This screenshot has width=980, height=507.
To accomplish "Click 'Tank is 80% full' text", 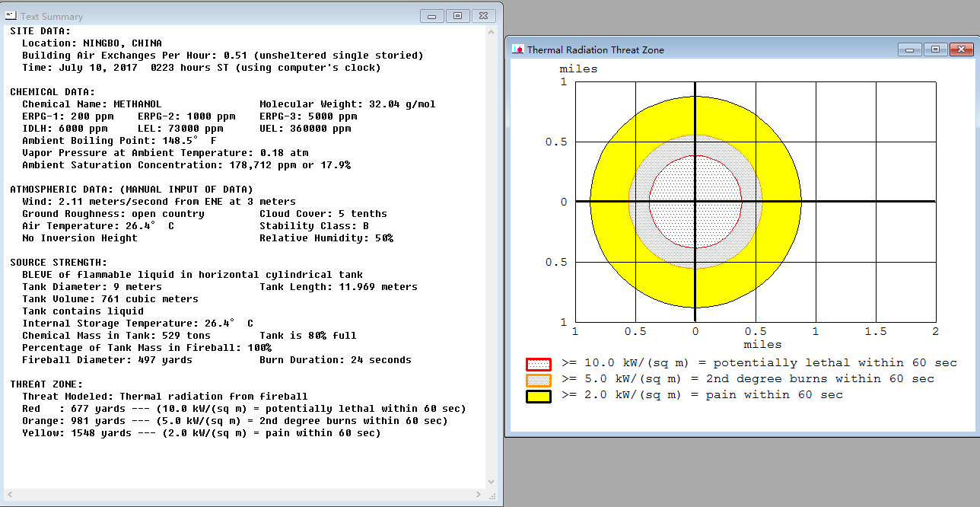I will point(308,336).
